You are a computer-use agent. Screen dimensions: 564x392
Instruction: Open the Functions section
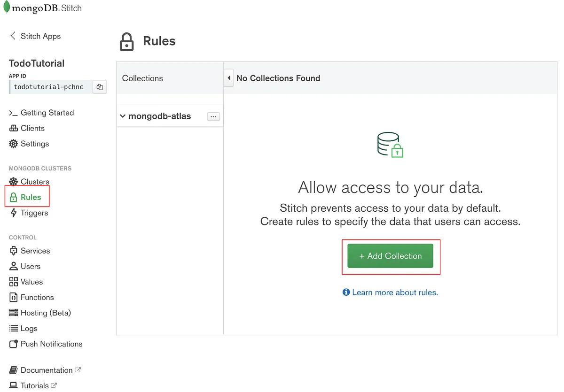click(x=36, y=297)
